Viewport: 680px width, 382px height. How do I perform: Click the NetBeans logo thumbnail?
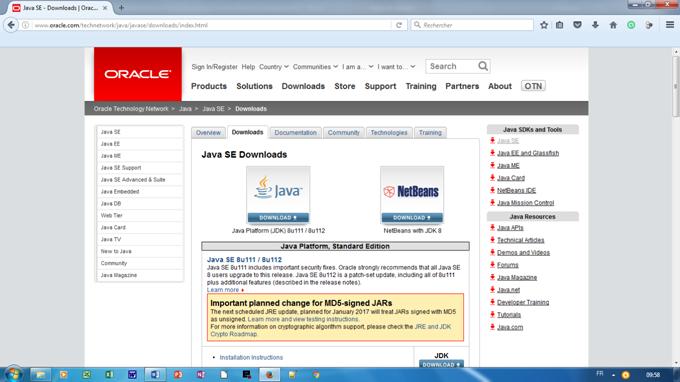tap(412, 190)
